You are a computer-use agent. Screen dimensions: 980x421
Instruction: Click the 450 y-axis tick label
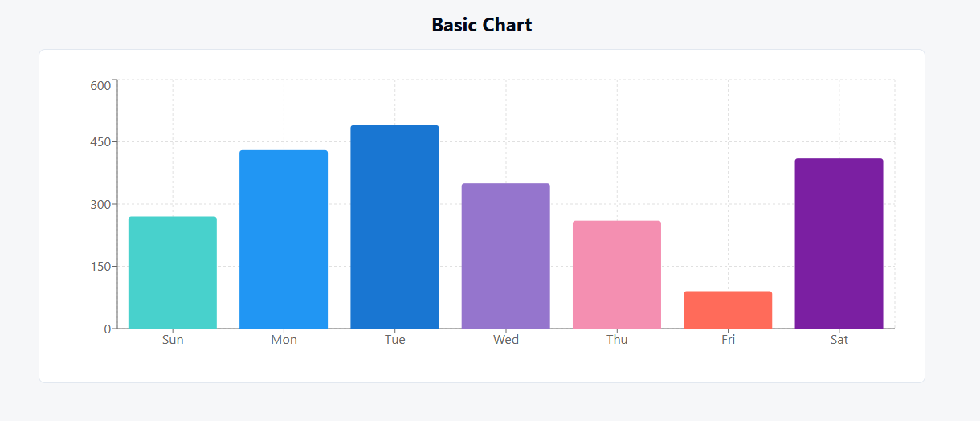coord(100,142)
